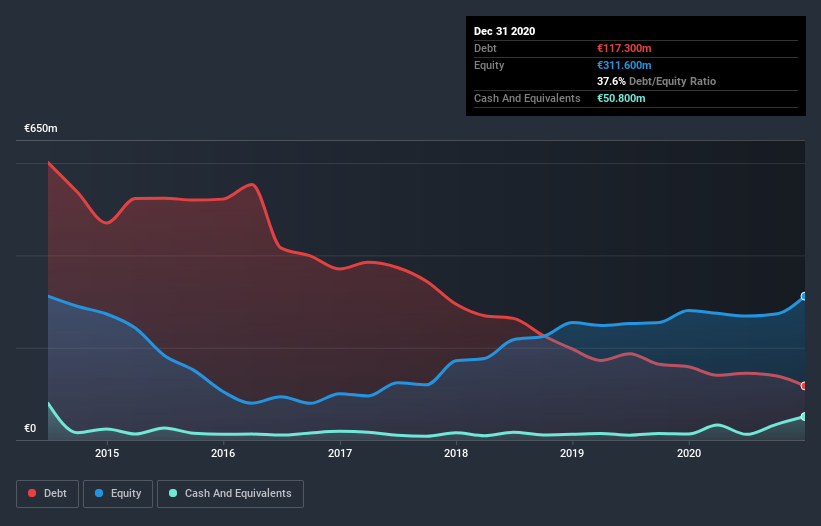Click the 2018 x-axis label
Image resolution: width=821 pixels, height=526 pixels.
(456, 453)
